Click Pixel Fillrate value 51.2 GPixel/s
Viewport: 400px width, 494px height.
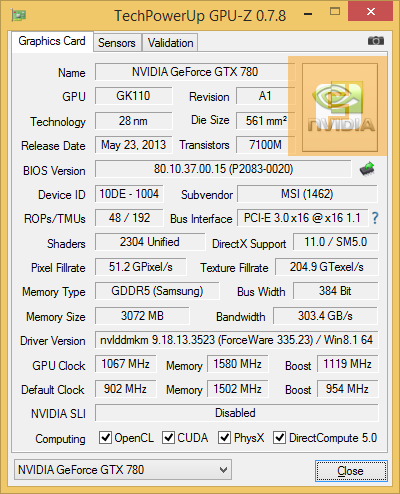click(140, 267)
